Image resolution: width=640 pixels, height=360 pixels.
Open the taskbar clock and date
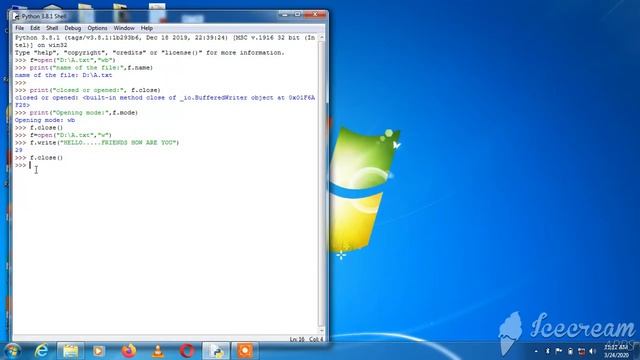click(616, 351)
